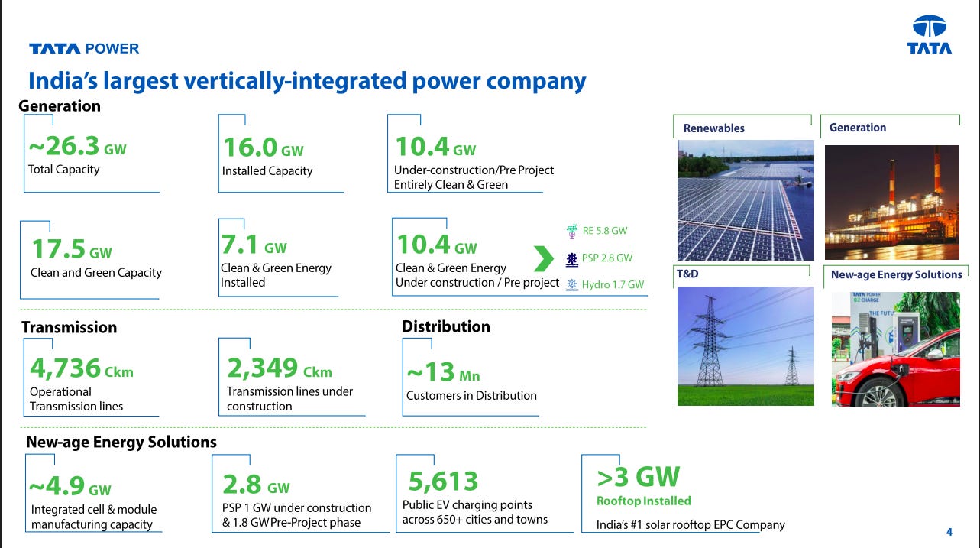Open the Generation power plant night photo
The image size is (980, 548).
(x=891, y=203)
